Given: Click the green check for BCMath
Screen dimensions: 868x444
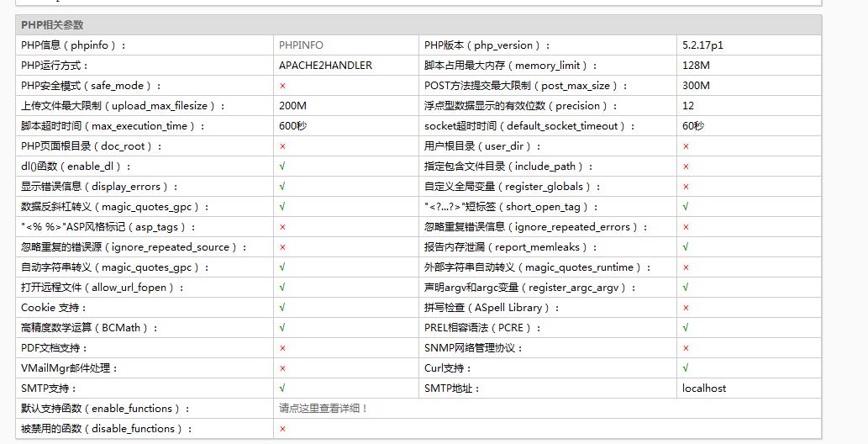Looking at the screenshot, I should pyautogui.click(x=282, y=328).
